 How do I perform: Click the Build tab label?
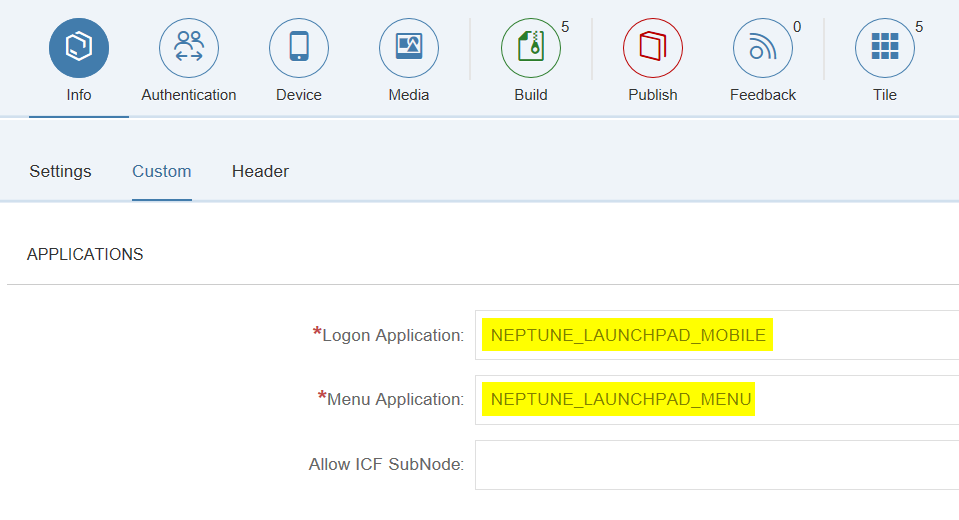[531, 95]
